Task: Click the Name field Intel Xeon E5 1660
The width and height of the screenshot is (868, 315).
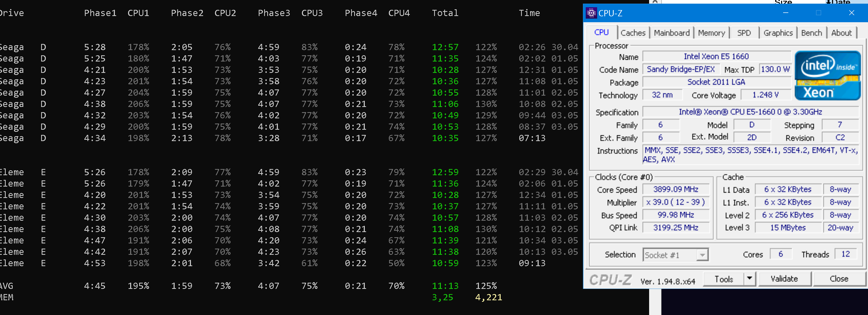Action: coord(716,56)
